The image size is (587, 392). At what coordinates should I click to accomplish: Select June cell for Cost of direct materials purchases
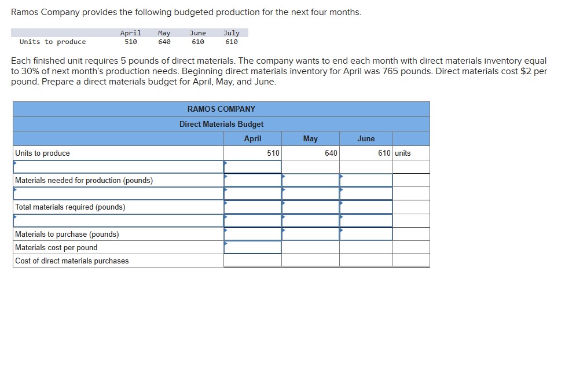366,261
